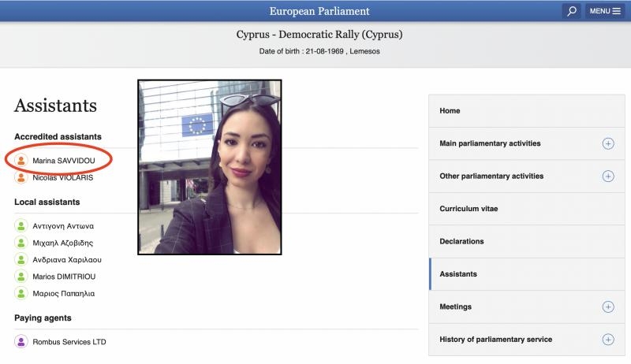Select the name Marina SAVVIDOU
This screenshot has height=364, width=631.
pos(64,161)
